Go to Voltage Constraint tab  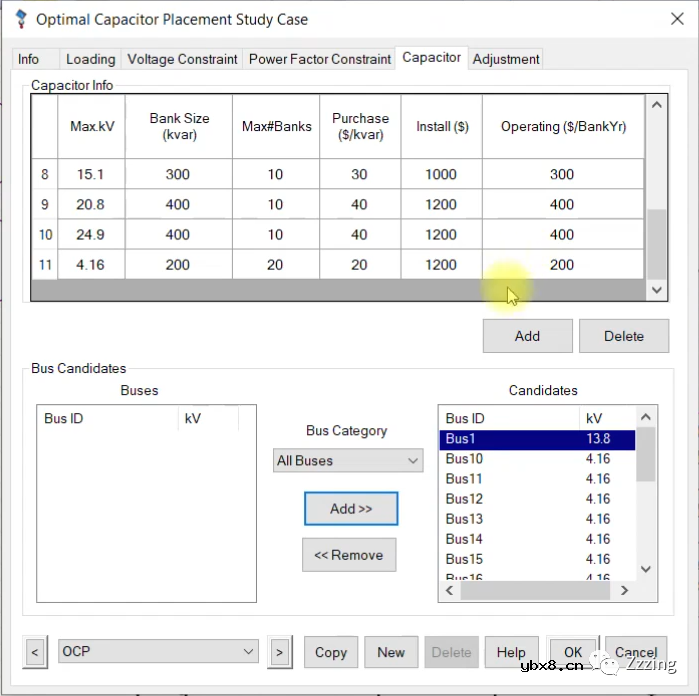(x=182, y=59)
